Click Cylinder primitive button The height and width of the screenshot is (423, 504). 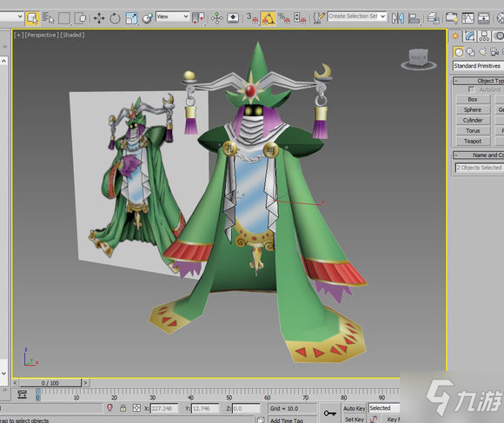pos(473,120)
